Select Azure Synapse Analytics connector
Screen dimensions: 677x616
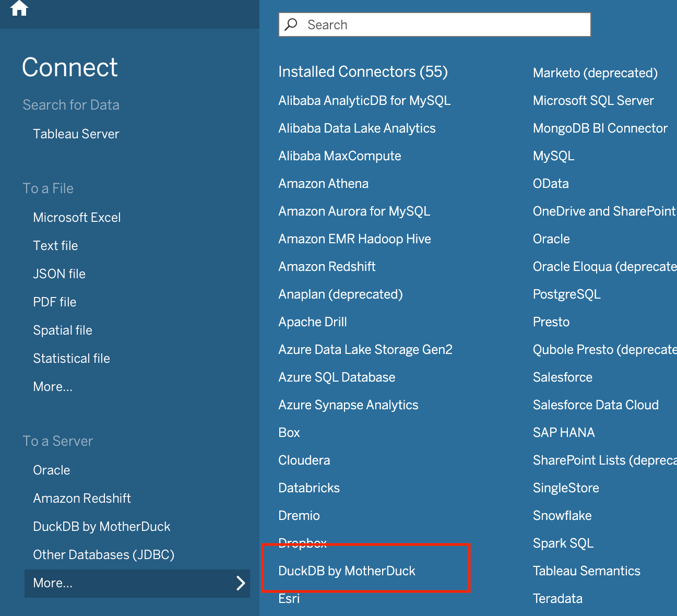[x=348, y=405]
